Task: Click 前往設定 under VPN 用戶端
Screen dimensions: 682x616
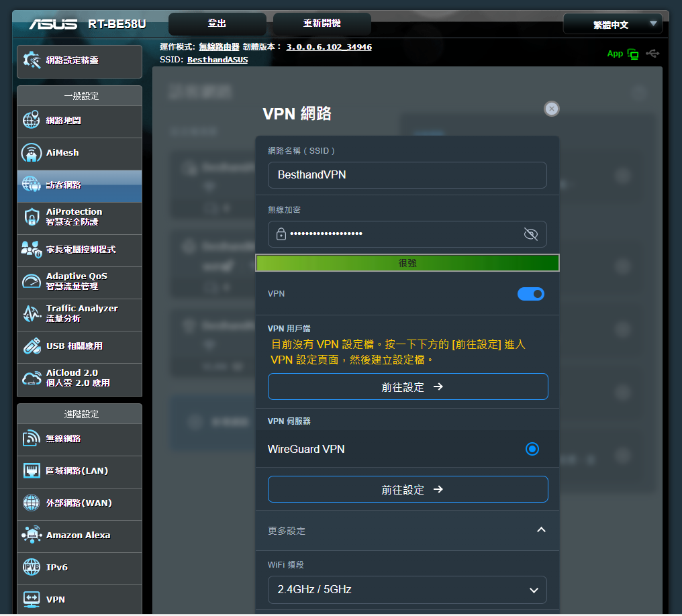Action: pyautogui.click(x=407, y=387)
